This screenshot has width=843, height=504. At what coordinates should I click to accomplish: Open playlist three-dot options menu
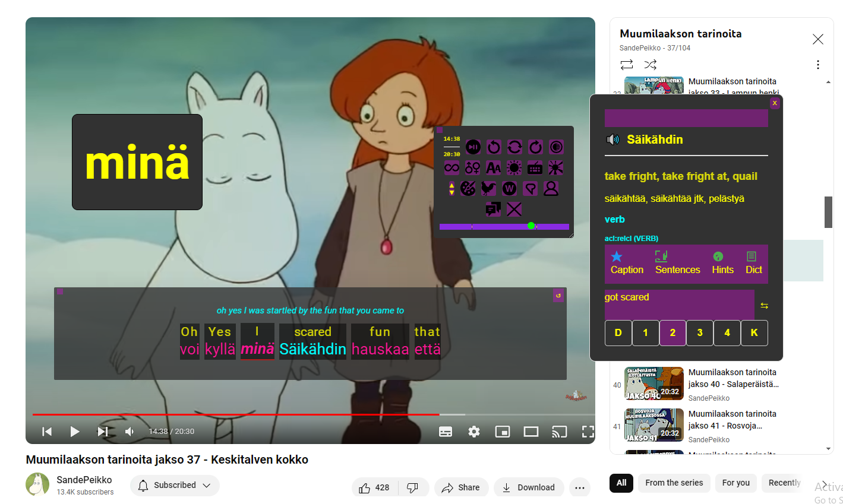(x=818, y=64)
